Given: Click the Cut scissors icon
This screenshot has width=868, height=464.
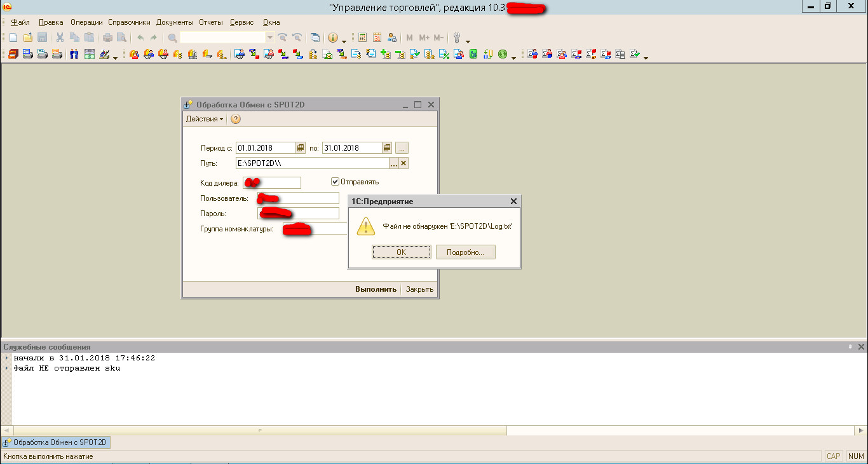Looking at the screenshot, I should click(x=60, y=38).
